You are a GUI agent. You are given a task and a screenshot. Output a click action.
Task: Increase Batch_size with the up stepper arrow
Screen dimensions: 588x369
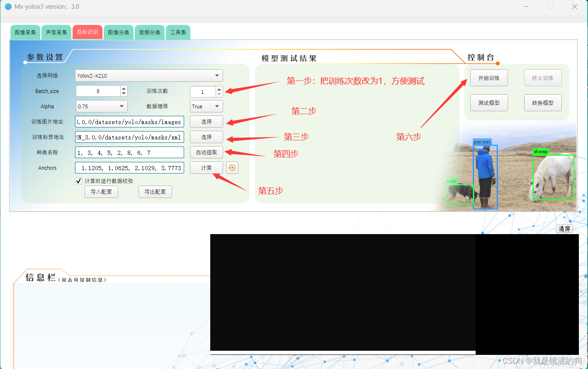click(123, 88)
